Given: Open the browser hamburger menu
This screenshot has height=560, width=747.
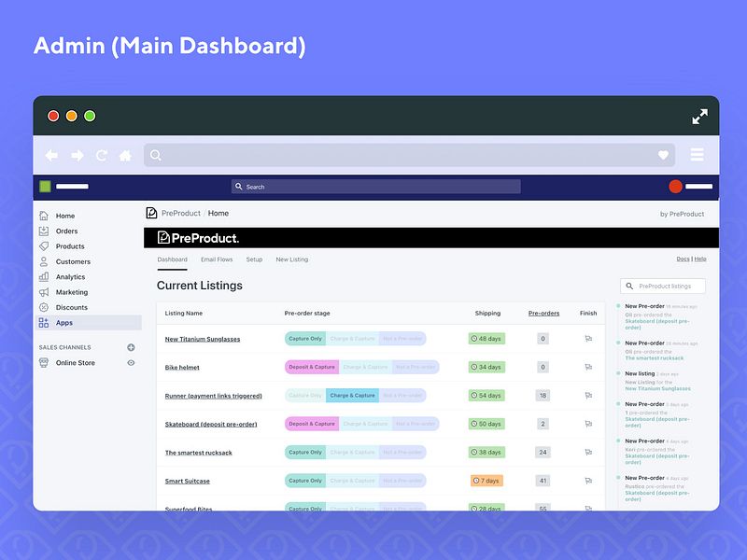Looking at the screenshot, I should 697,155.
